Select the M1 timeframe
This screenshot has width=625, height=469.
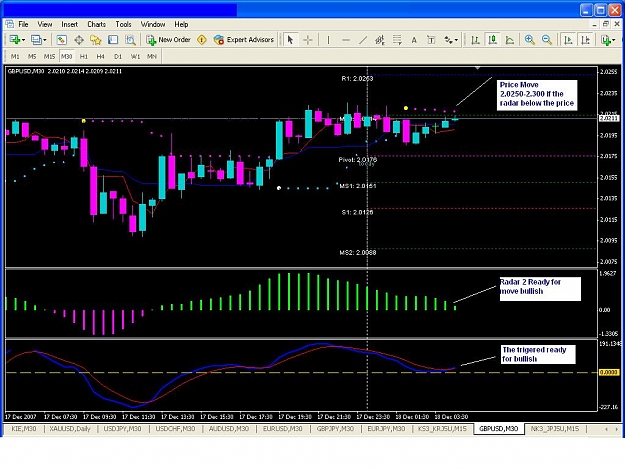click(15, 57)
